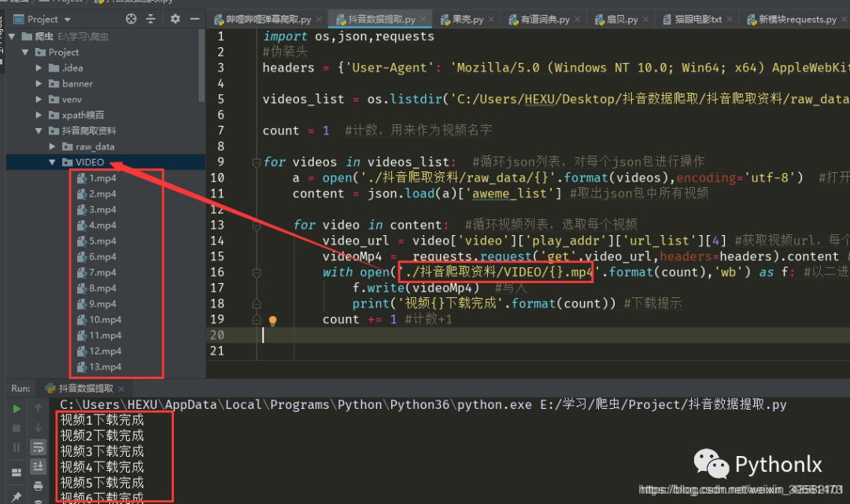Expand the raw_data folder

pyautogui.click(x=52, y=146)
